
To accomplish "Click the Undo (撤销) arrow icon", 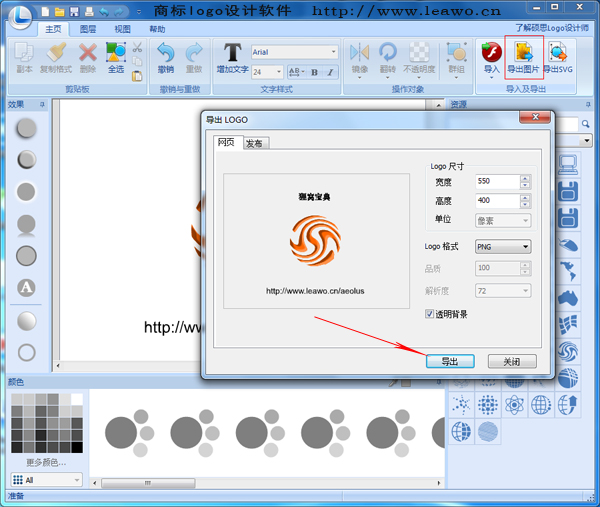I will tap(166, 52).
